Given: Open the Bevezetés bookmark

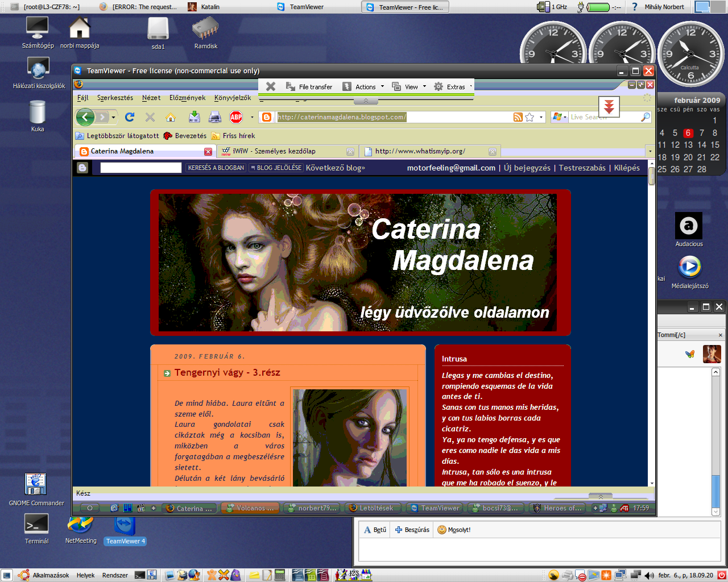Looking at the screenshot, I should pos(185,136).
